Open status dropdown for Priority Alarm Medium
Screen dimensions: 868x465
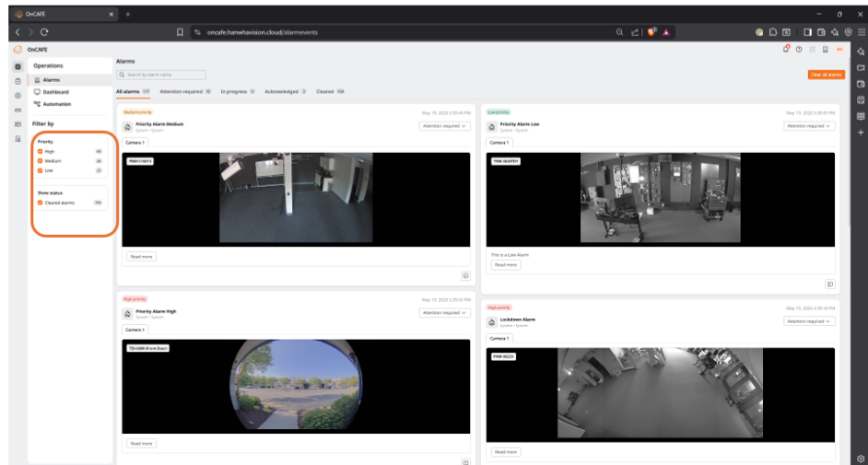(444, 126)
